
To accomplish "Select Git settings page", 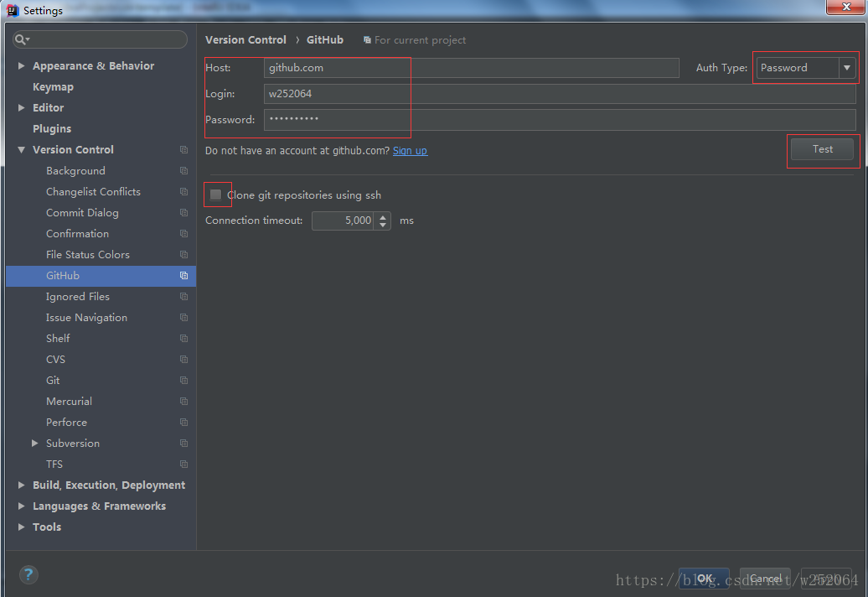I will (53, 381).
